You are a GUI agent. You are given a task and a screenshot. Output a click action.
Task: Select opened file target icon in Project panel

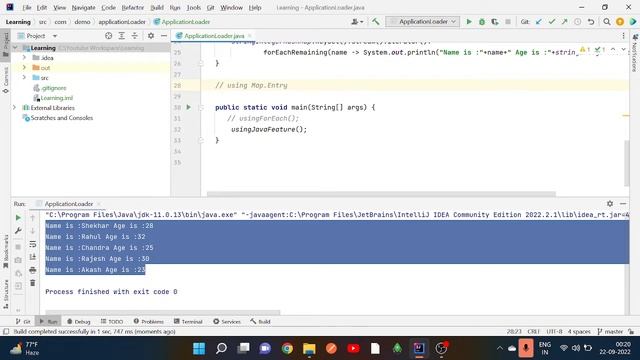[109, 36]
